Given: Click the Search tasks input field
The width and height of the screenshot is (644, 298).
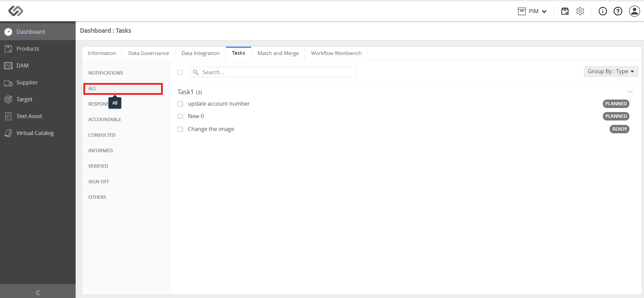Looking at the screenshot, I should click(x=273, y=72).
